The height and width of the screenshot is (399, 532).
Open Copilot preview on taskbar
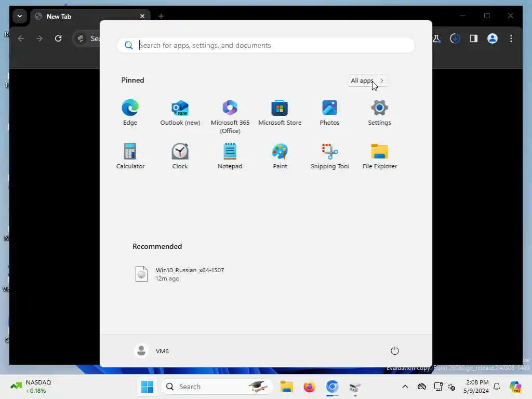[x=515, y=387]
